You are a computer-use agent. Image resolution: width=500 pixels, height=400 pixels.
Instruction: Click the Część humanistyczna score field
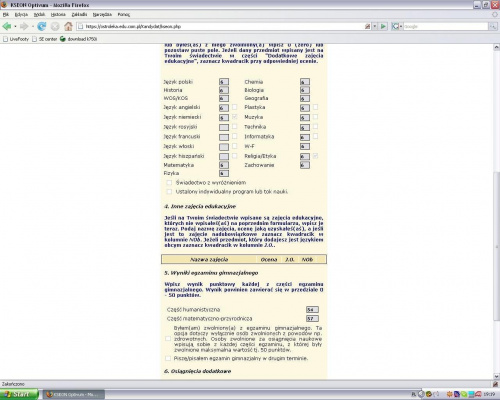312,310
